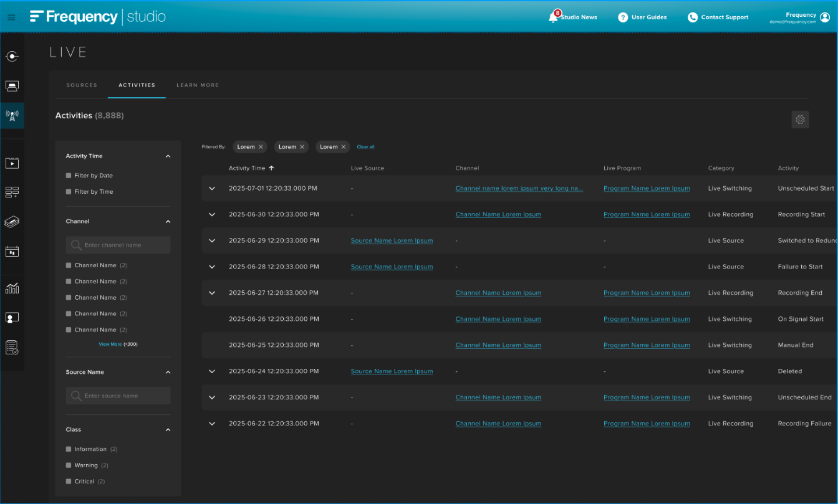Click View More under Channel filters

110,344
